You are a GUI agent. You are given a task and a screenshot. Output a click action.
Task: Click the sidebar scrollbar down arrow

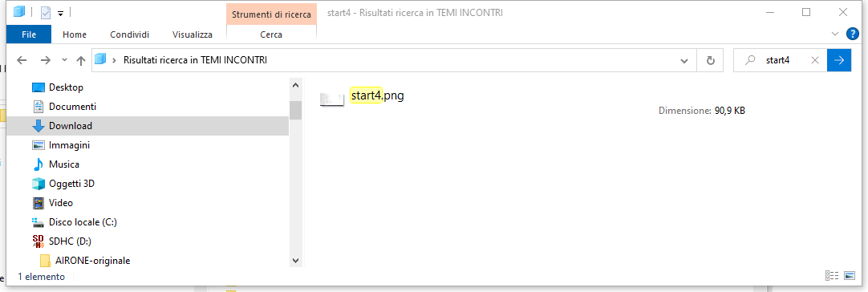click(x=295, y=260)
